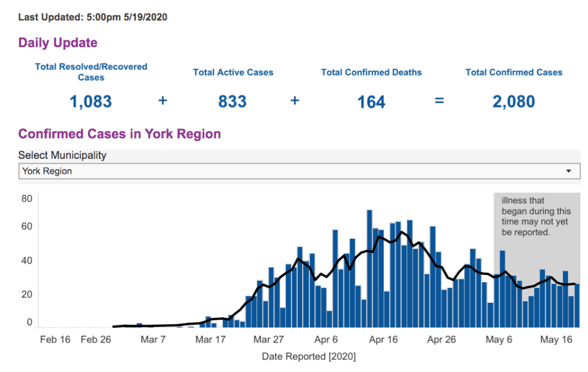This screenshot has height=372, width=588.
Task: Click the Apr 16 axis label
Action: coord(383,340)
